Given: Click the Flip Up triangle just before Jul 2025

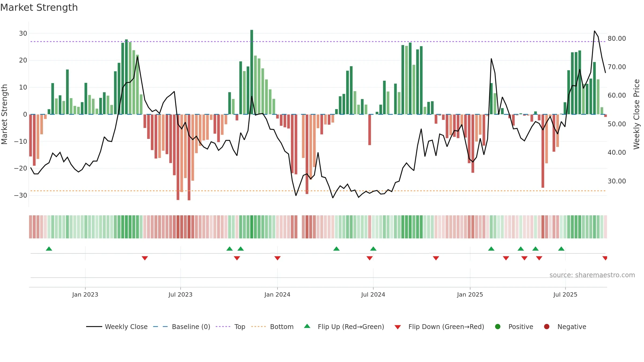Looking at the screenshot, I should (x=561, y=249).
